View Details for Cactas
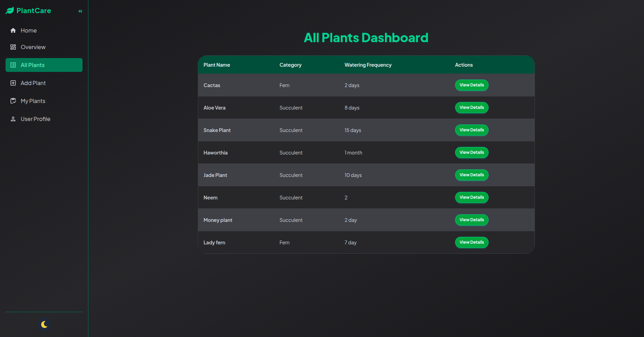The image size is (644, 337). (x=472, y=85)
